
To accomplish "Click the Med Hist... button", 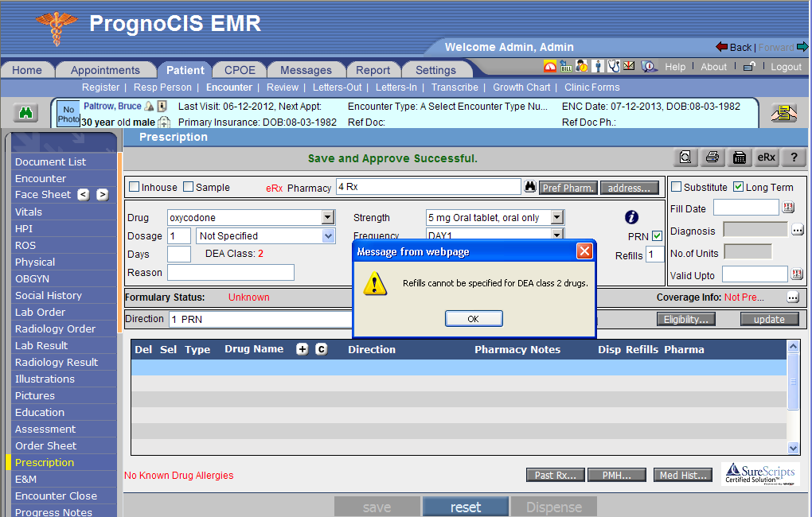I will click(683, 475).
